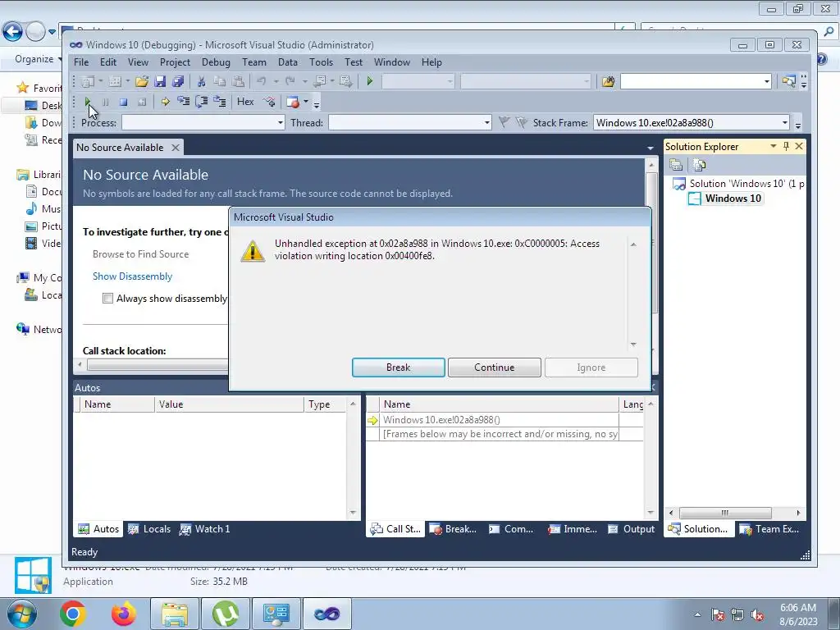840x630 pixels.
Task: Click the Show Threads in Source icon
Action: pos(269,101)
